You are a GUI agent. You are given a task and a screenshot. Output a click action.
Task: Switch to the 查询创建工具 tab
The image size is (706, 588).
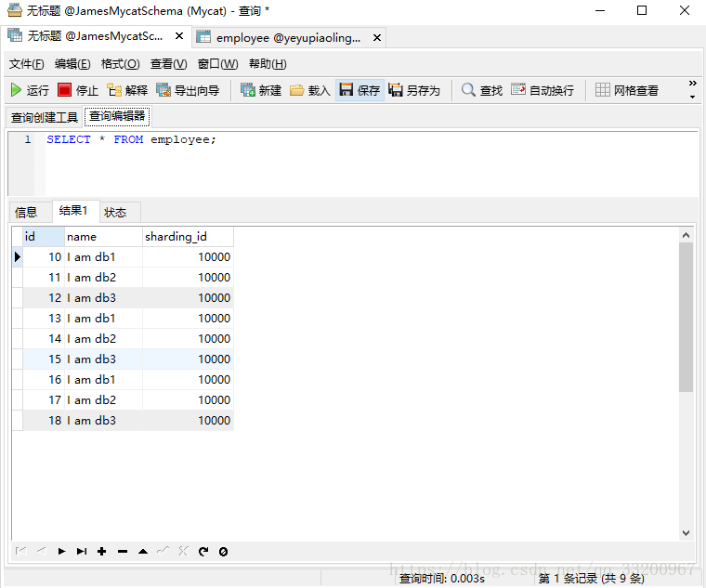tap(45, 117)
